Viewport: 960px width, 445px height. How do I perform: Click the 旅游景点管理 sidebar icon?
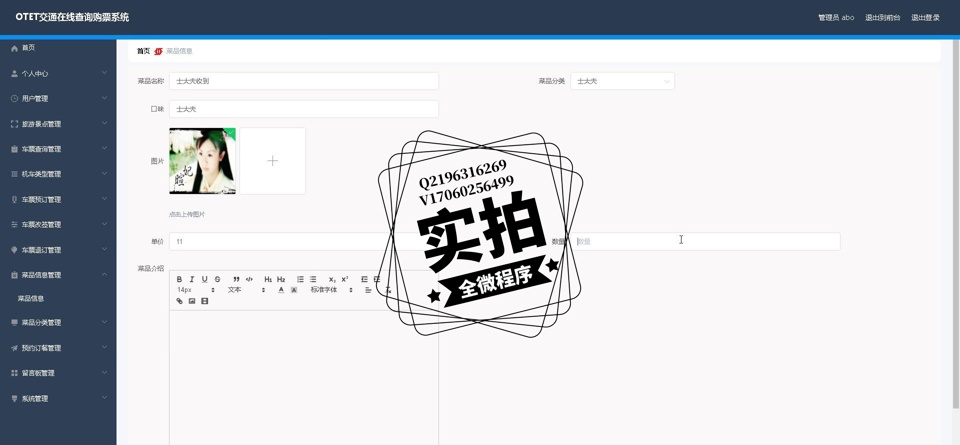tap(14, 124)
